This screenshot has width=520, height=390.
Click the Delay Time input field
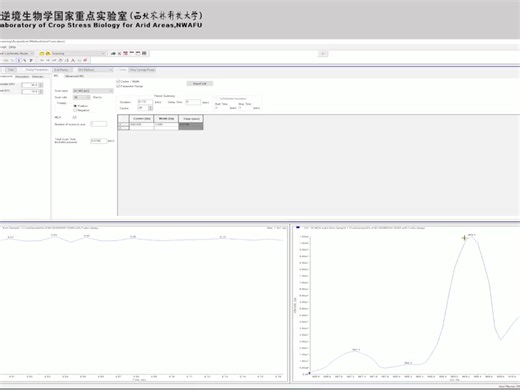pyautogui.click(x=193, y=102)
